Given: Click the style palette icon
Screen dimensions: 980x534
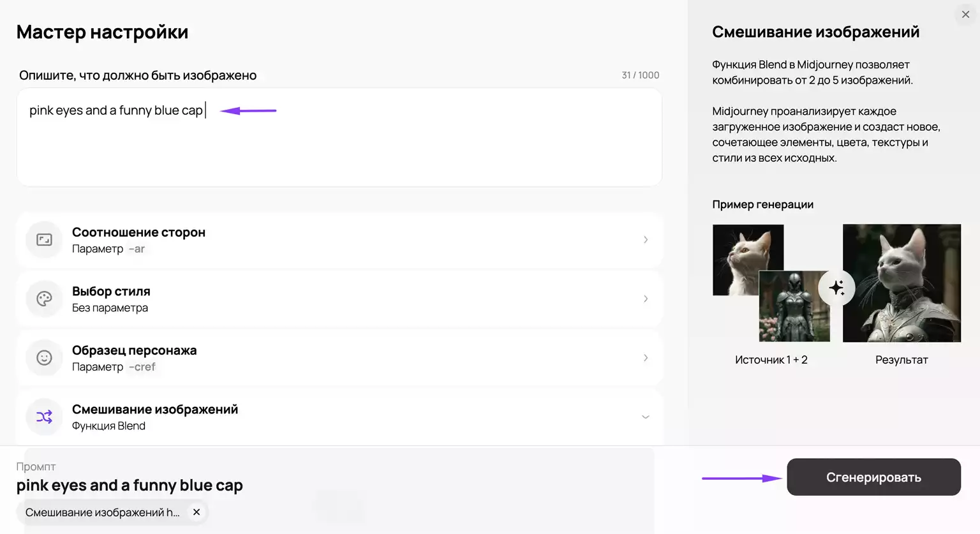Looking at the screenshot, I should point(44,299).
